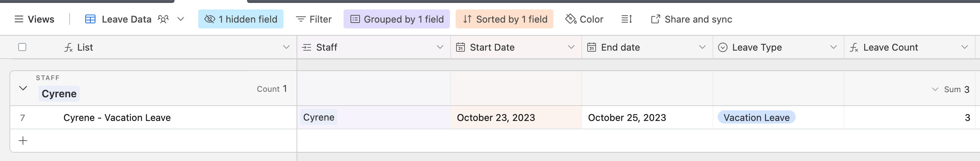Open the Grouped by 1 field menu

(396, 19)
